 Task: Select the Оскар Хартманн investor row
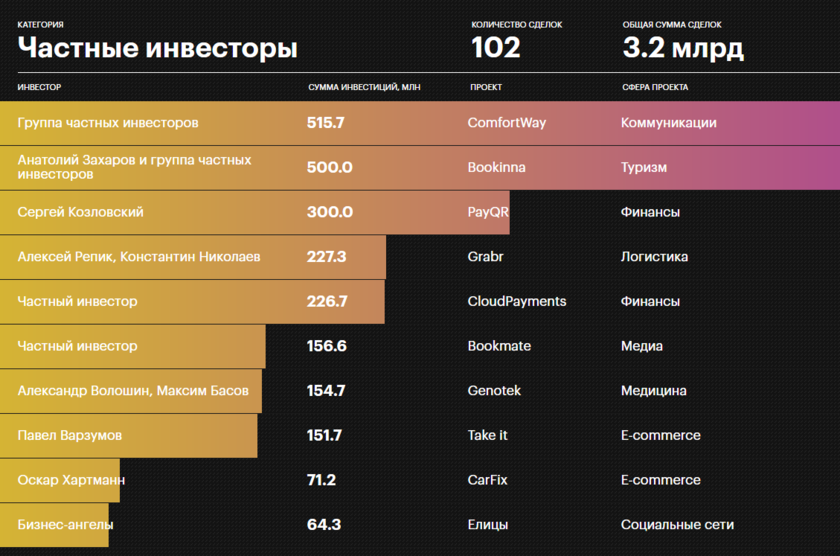pos(71,480)
